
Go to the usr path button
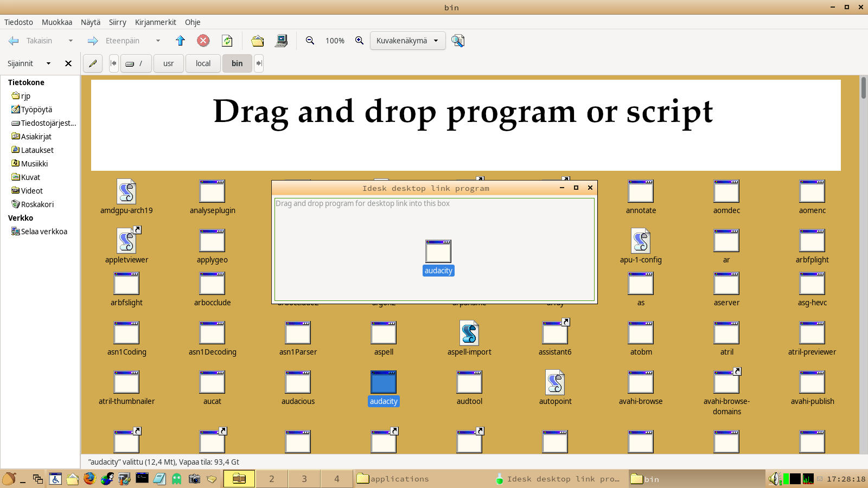tap(169, 63)
